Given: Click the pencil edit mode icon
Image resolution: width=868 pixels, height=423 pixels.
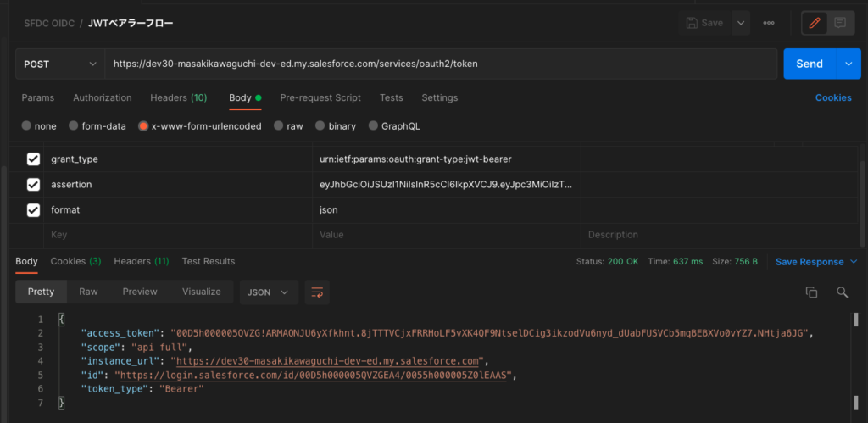Looking at the screenshot, I should click(x=815, y=23).
